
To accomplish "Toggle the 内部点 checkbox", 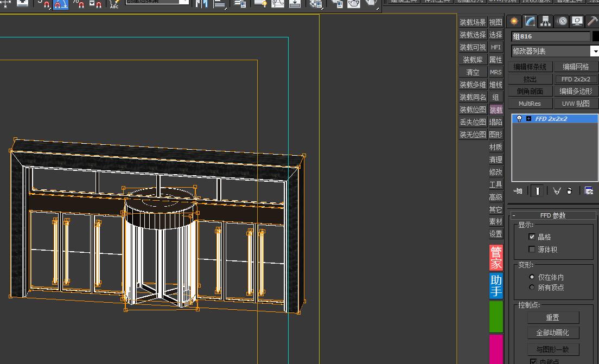I will [533, 361].
